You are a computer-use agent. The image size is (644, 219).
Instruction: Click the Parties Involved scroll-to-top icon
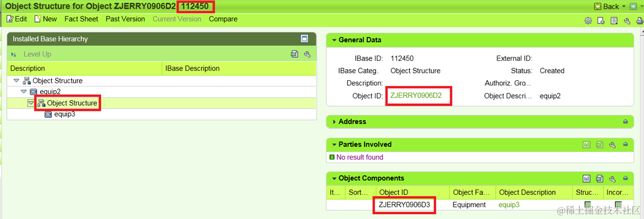point(625,145)
